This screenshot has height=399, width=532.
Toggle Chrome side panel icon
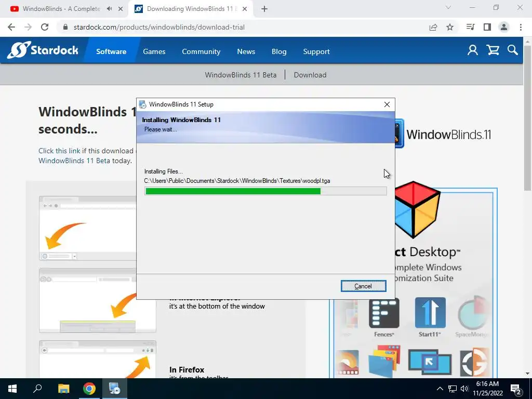point(487,27)
